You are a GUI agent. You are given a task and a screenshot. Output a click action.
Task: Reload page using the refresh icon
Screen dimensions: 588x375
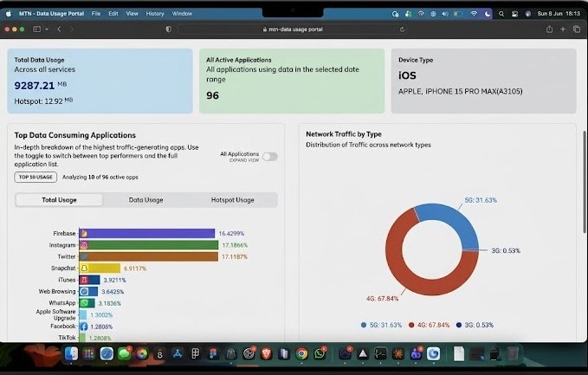click(403, 29)
